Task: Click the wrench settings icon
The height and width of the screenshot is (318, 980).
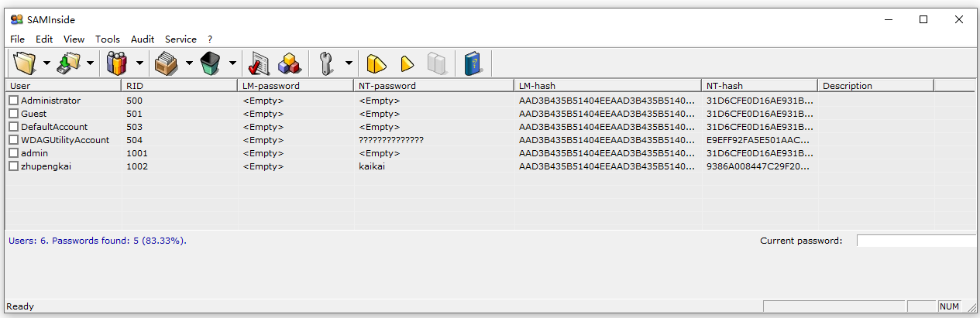Action: click(x=326, y=63)
